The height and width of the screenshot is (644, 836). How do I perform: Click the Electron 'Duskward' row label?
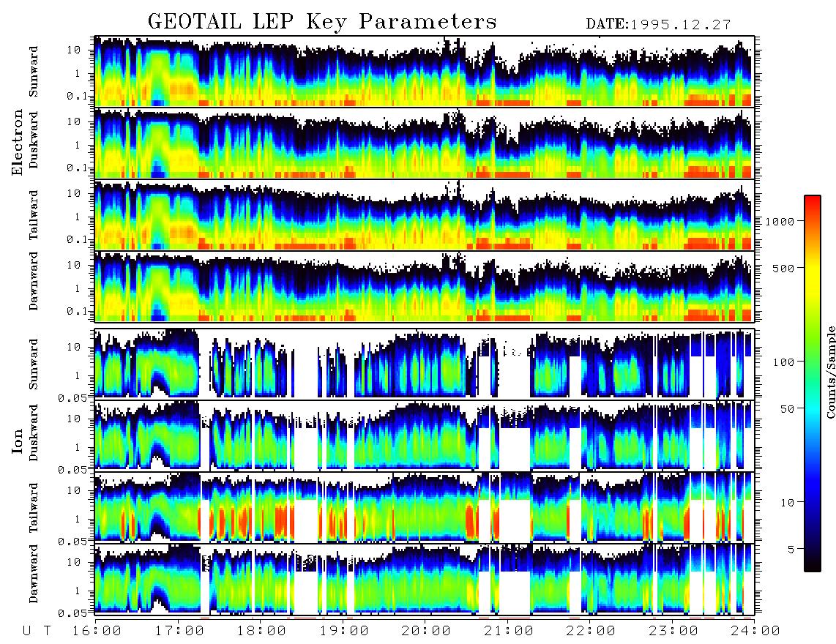click(x=34, y=141)
